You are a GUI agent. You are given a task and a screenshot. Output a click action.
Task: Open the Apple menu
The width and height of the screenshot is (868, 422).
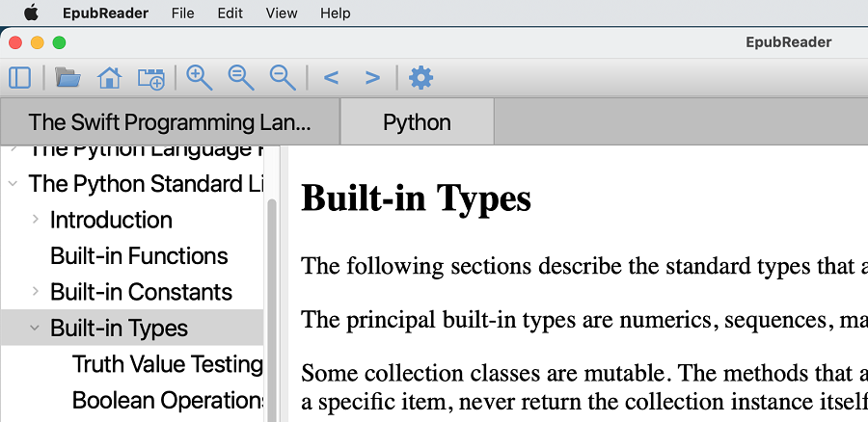[x=32, y=13]
